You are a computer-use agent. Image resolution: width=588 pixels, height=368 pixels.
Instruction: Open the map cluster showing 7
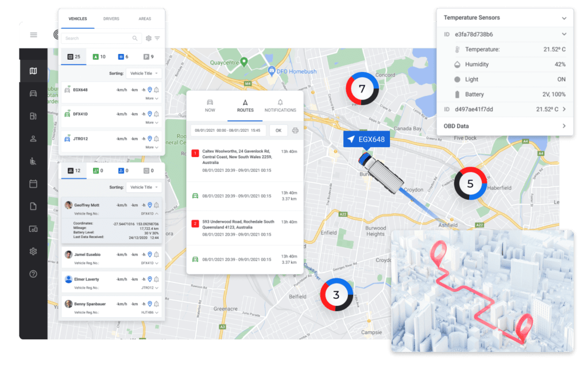pos(362,89)
